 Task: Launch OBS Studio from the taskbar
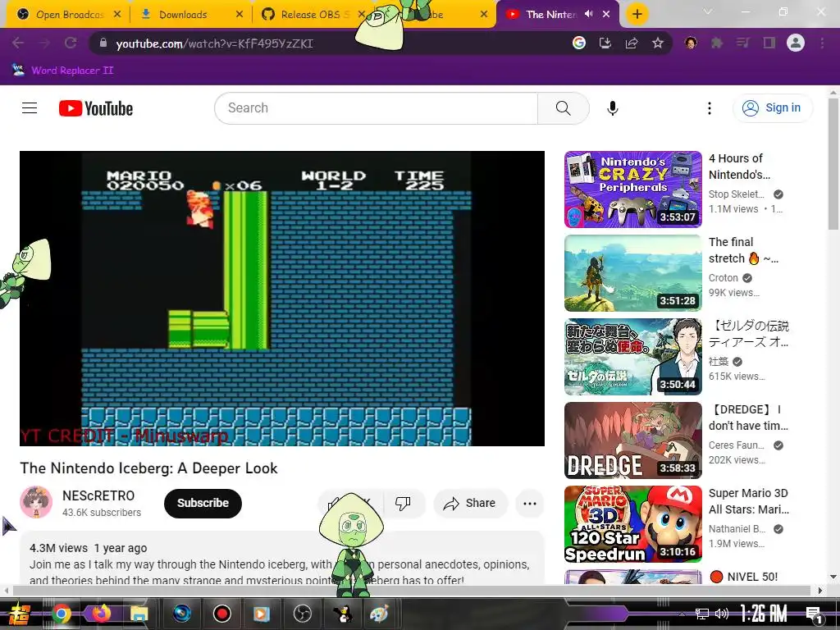point(302,614)
